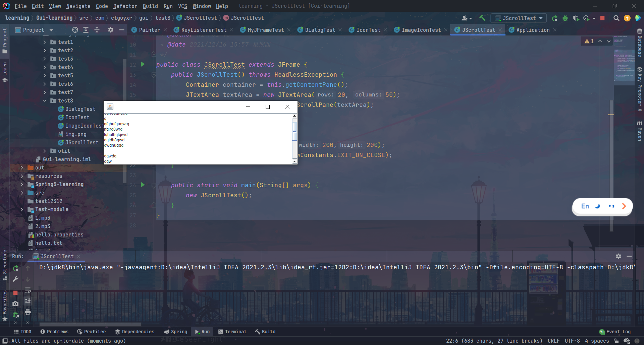The width and height of the screenshot is (644, 345).
Task: Open the TODO tool window
Action: (x=23, y=332)
